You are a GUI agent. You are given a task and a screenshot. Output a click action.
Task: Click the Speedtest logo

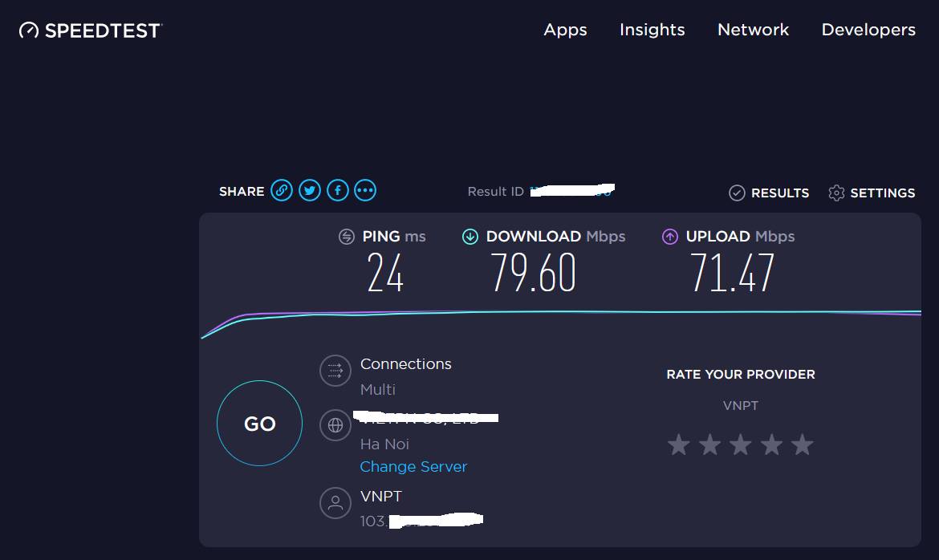(91, 30)
